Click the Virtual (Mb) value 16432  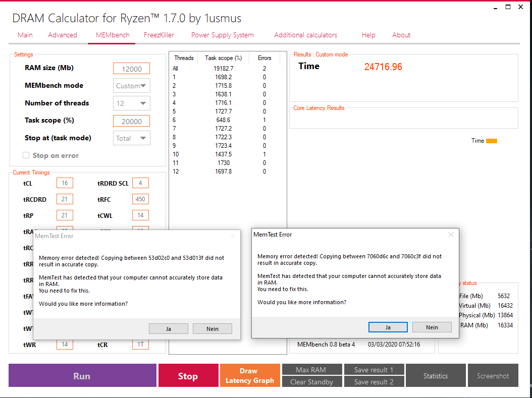pyautogui.click(x=505, y=306)
